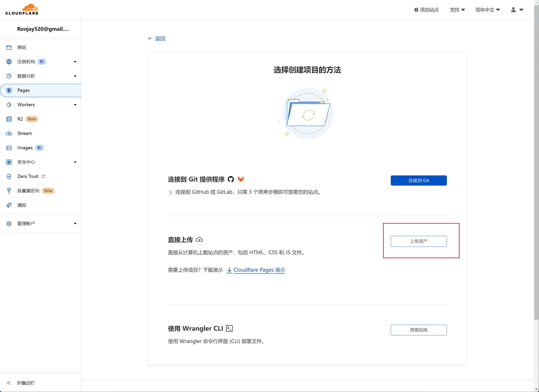Open the 支持 menu
Screen dimensions: 539x392
(457, 10)
